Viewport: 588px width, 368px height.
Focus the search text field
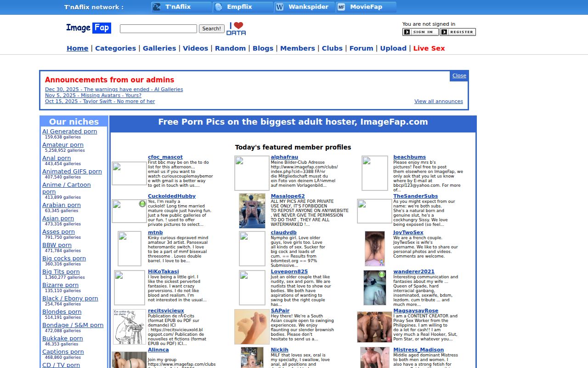158,29
